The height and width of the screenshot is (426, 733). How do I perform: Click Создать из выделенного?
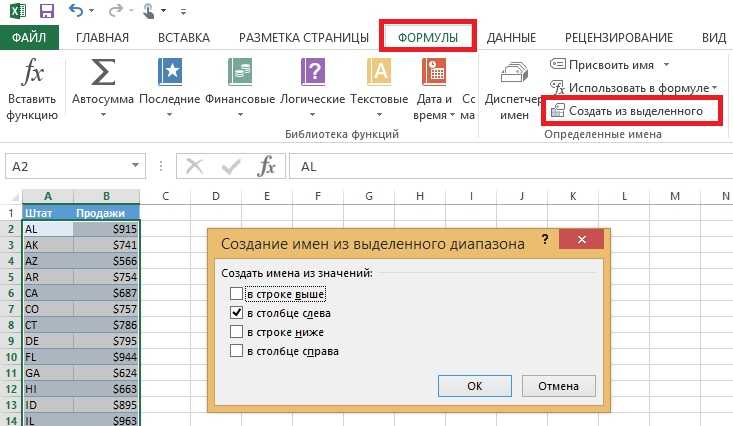[626, 111]
